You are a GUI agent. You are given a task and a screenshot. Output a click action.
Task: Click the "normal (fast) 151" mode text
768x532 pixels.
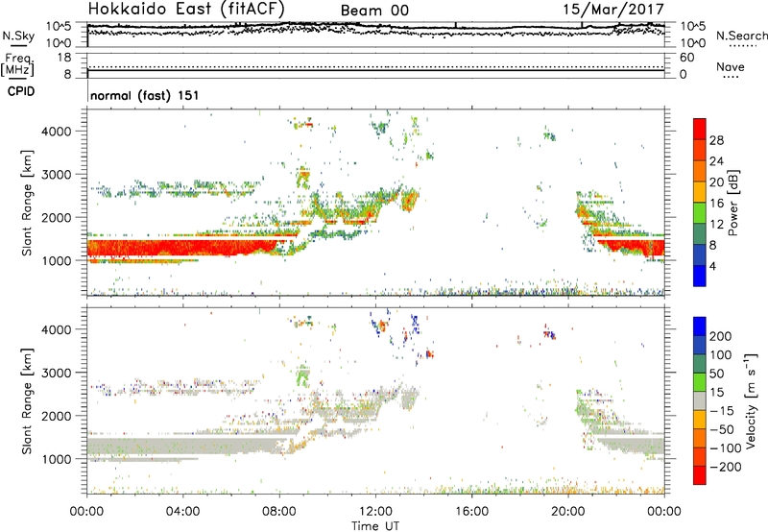pyautogui.click(x=145, y=95)
